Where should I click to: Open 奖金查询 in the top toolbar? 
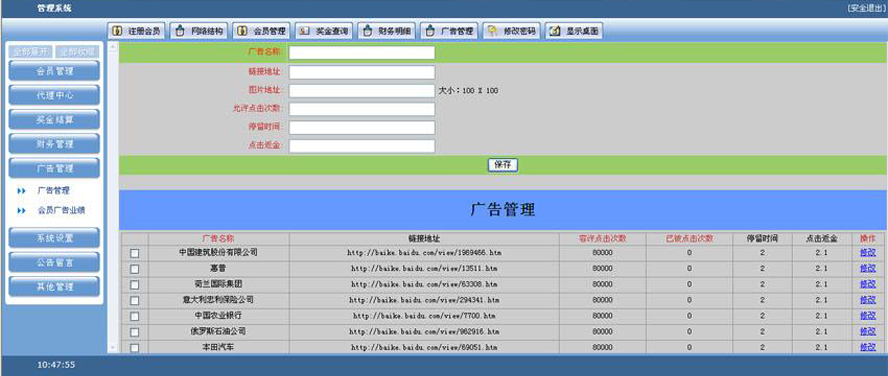coord(325,31)
